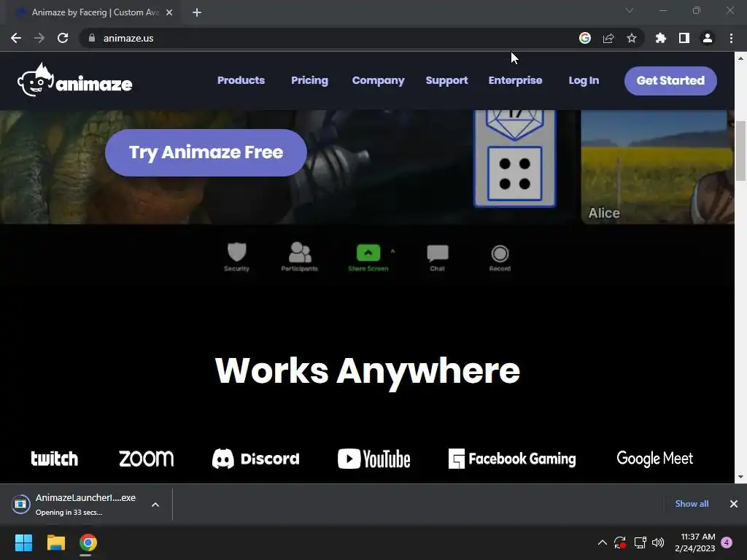This screenshot has width=747, height=560.
Task: Click the Get Started button
Action: 671,80
